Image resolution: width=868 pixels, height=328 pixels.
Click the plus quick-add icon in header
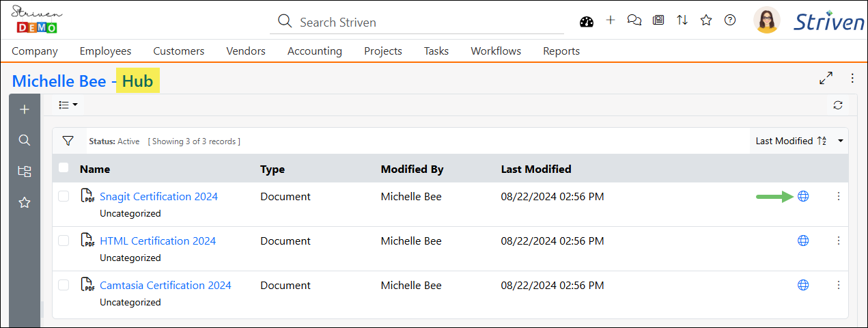(611, 20)
